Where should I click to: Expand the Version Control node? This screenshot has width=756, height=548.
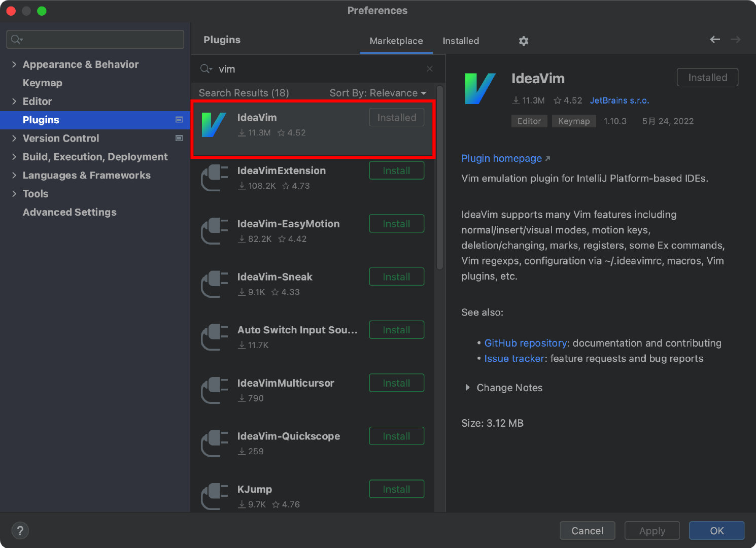coord(14,138)
